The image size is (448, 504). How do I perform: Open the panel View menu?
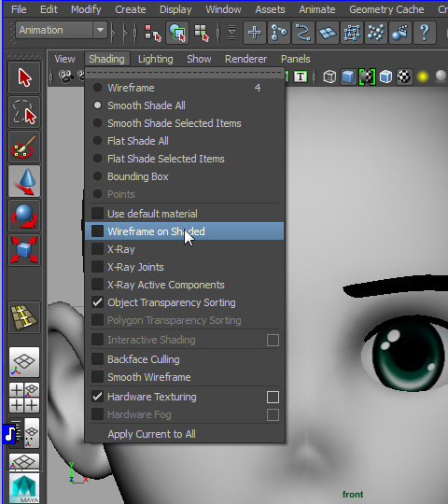click(x=64, y=59)
